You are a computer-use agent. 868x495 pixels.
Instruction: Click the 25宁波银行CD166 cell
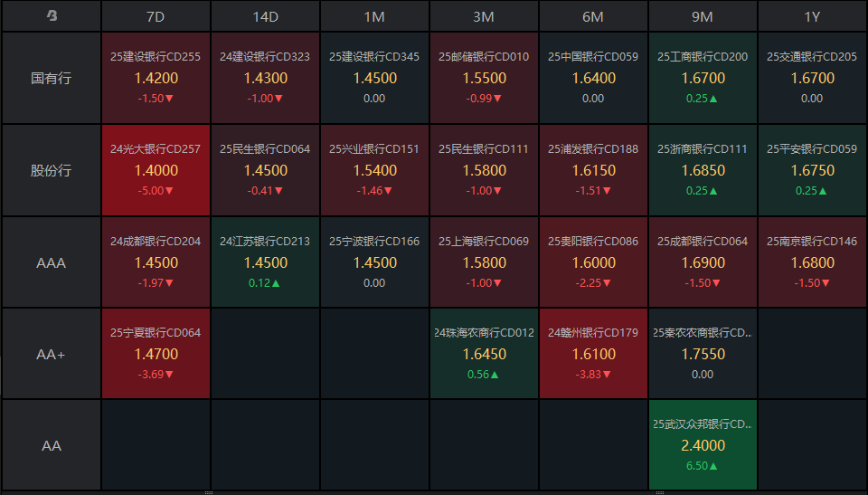pos(374,262)
